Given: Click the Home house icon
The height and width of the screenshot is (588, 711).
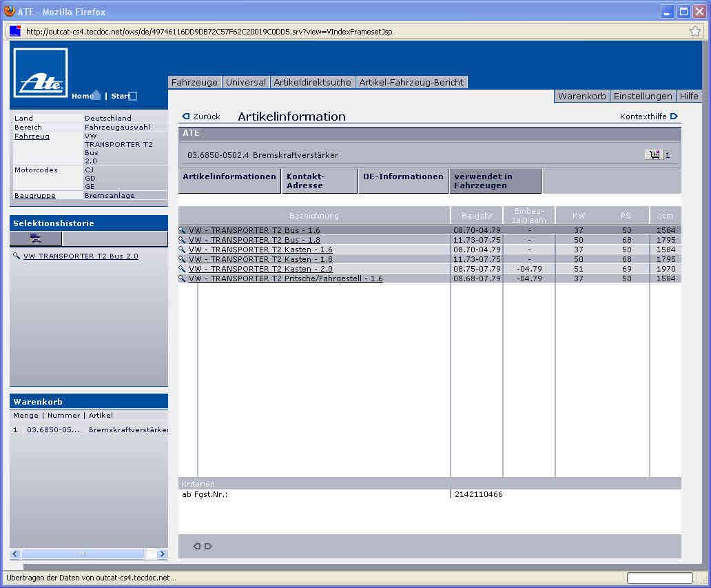Looking at the screenshot, I should 96,96.
